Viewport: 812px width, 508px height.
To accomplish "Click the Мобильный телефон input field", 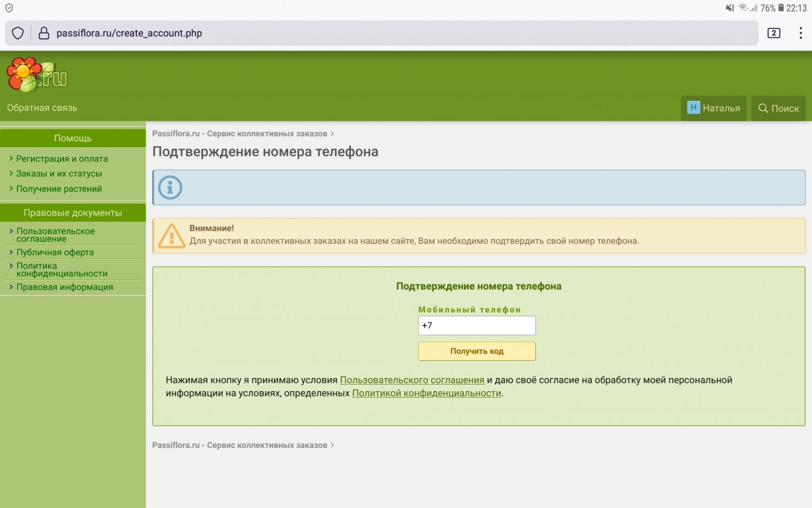I will tap(476, 325).
